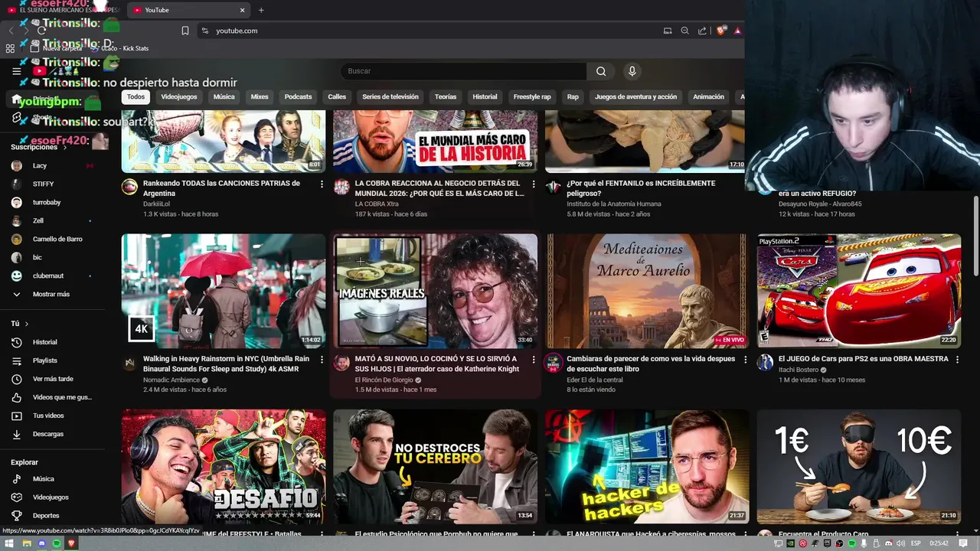Open the Brave Shields lion icon
Viewport: 980px width, 551px height.
tap(721, 31)
